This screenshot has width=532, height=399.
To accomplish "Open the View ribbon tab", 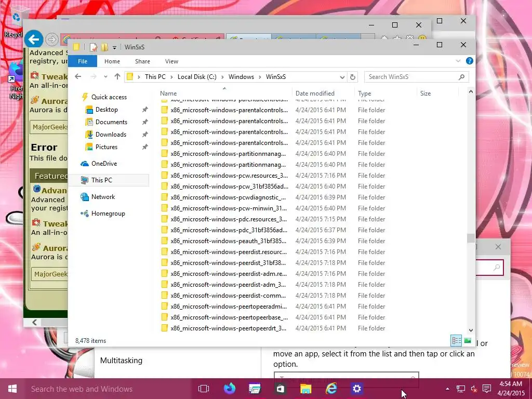I will coord(171,61).
